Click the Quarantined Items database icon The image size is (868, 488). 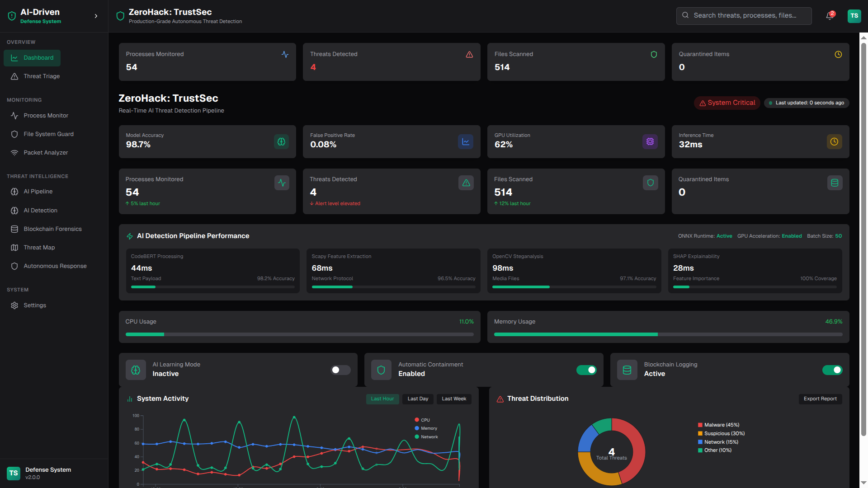[835, 183]
